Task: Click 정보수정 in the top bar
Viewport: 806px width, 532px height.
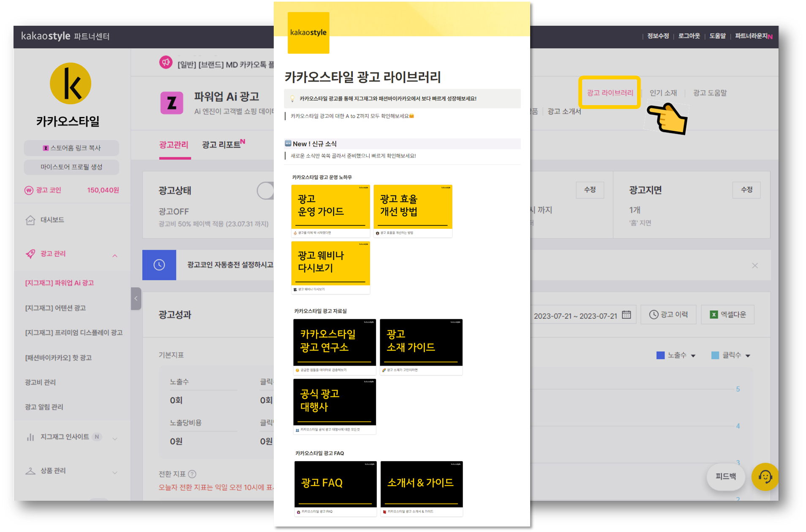Action: point(658,36)
